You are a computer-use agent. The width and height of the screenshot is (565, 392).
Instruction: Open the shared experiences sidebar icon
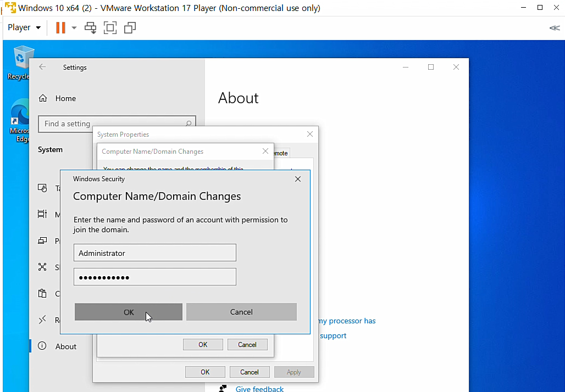tap(42, 267)
